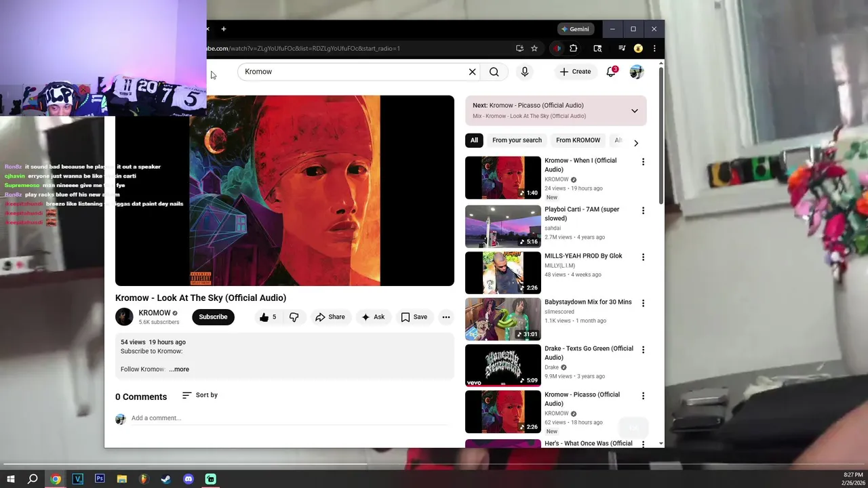Share this video
The image size is (868, 488).
[330, 317]
